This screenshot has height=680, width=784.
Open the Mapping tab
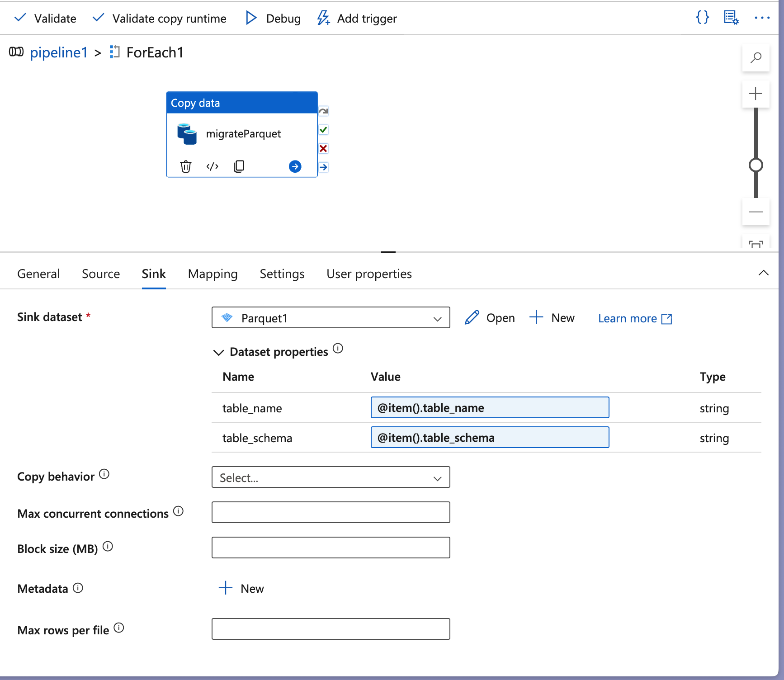point(213,274)
